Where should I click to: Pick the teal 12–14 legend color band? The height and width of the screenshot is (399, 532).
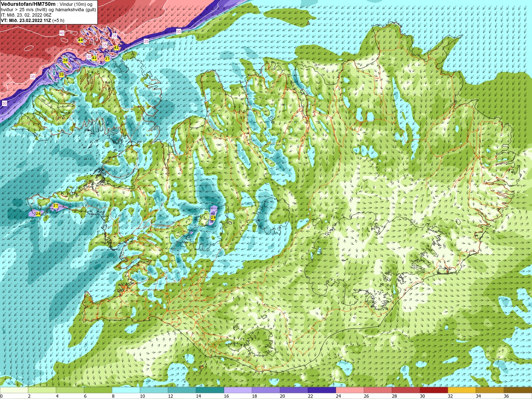(182, 390)
